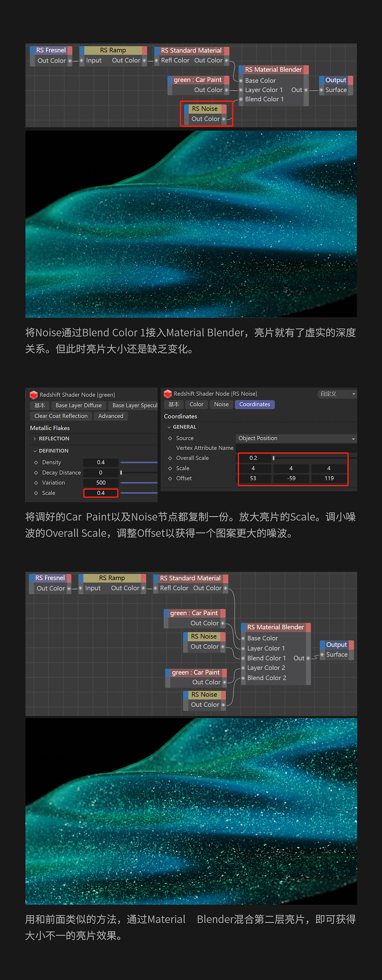Select the RS Ramp node title in the lower graph
Screen dimensions: 382x980
tap(112, 578)
